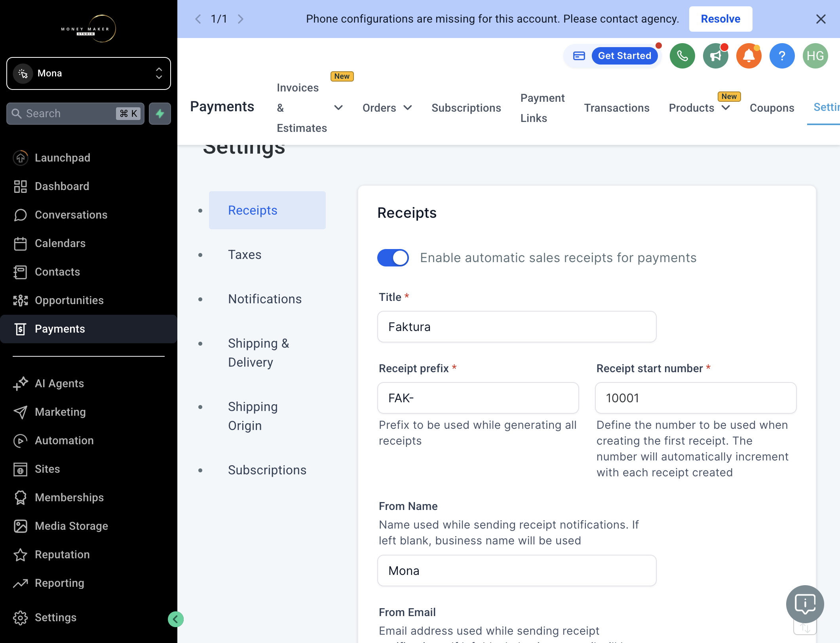The image size is (840, 643).
Task: Open the help question mark icon
Action: pos(782,56)
